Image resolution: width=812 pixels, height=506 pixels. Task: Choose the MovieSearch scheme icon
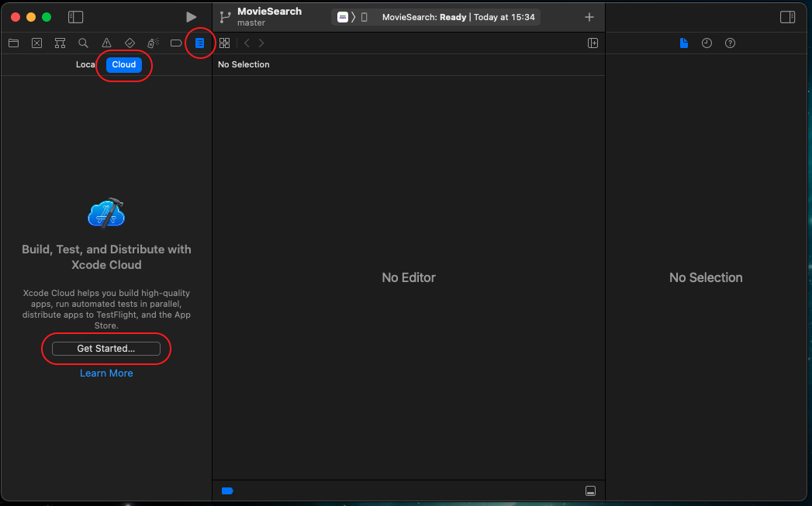point(342,17)
